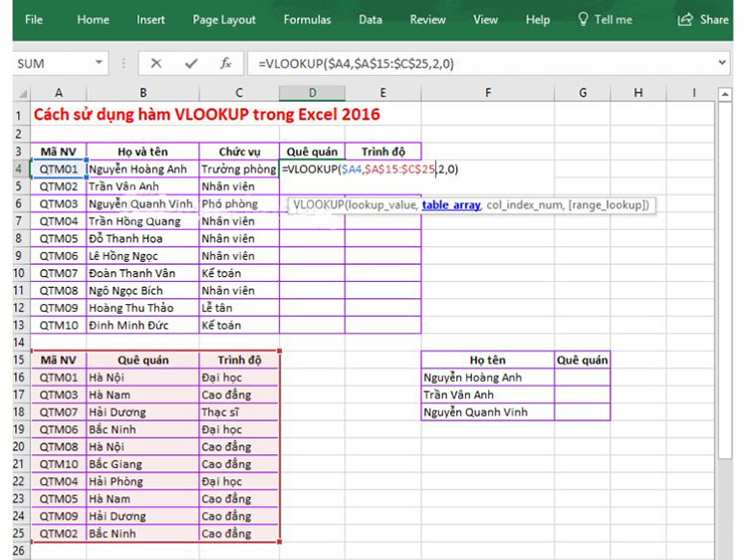Click cell 'Nguyễn Hoàng Anh' in F16
Viewport: 747px width, 560px height.
click(x=488, y=377)
